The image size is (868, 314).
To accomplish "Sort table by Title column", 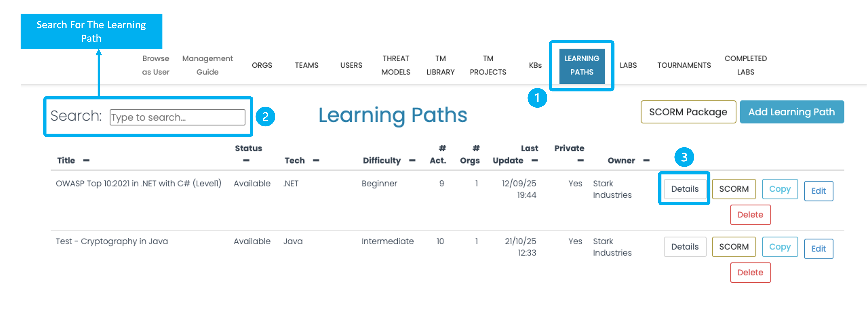I will [86, 160].
